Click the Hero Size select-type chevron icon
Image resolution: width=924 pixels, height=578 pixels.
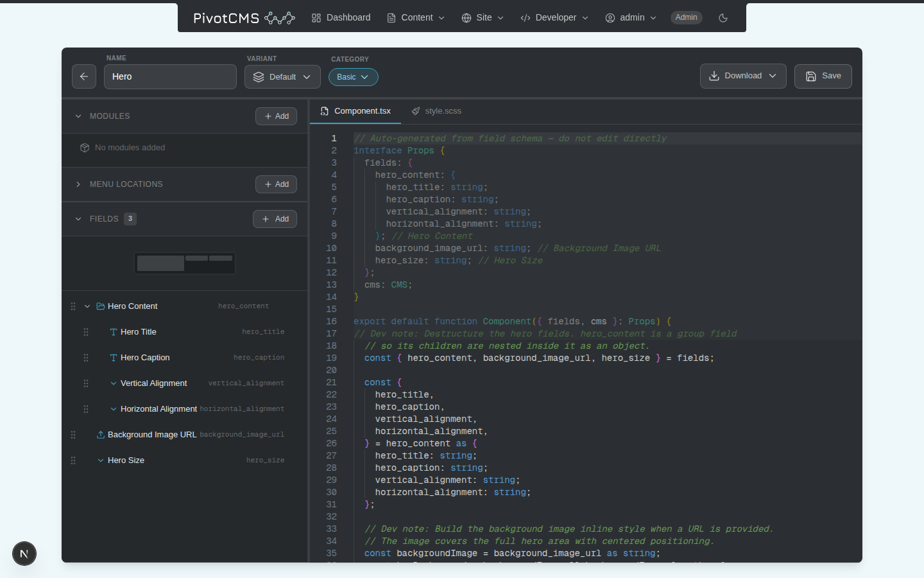(101, 460)
